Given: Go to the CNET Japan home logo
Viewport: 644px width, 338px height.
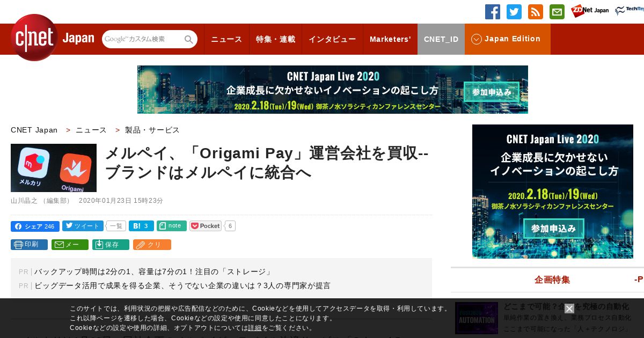Looking at the screenshot, I should [x=52, y=38].
